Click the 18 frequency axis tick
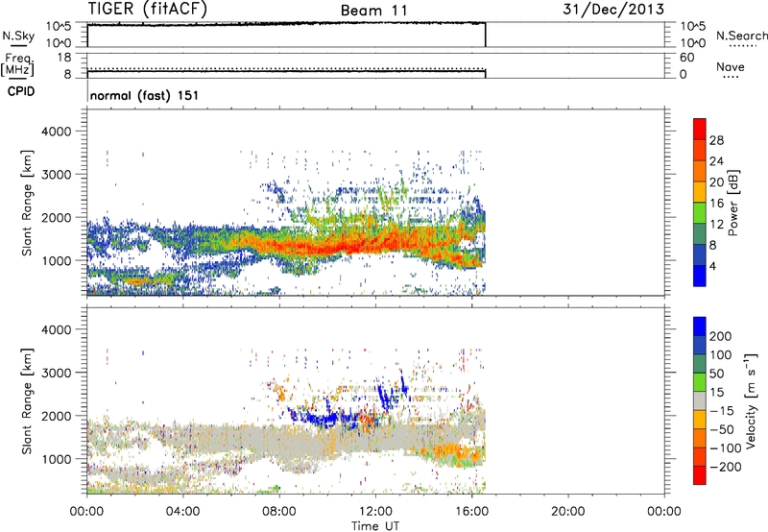The width and height of the screenshot is (768, 532). (x=64, y=58)
